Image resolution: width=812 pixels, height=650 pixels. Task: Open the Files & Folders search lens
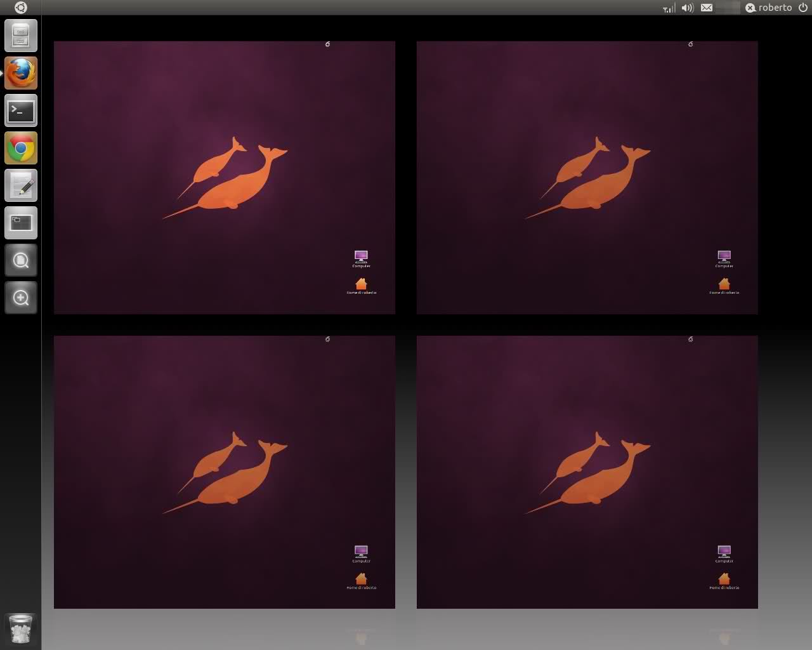[21, 260]
